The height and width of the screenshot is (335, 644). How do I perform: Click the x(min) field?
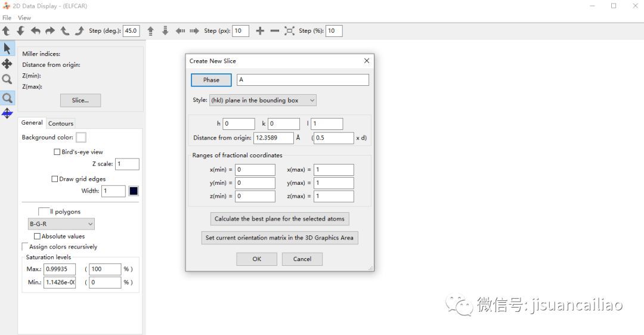[x=255, y=169]
